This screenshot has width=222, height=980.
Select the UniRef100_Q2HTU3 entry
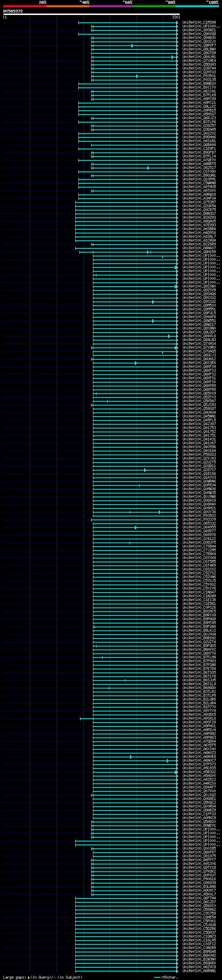coord(199,72)
